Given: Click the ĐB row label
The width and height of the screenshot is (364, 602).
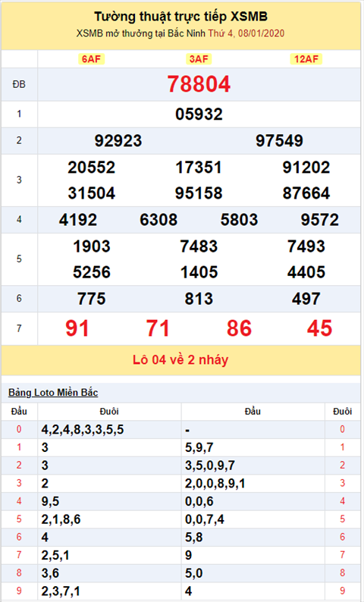Looking at the screenshot, I should 19,84.
